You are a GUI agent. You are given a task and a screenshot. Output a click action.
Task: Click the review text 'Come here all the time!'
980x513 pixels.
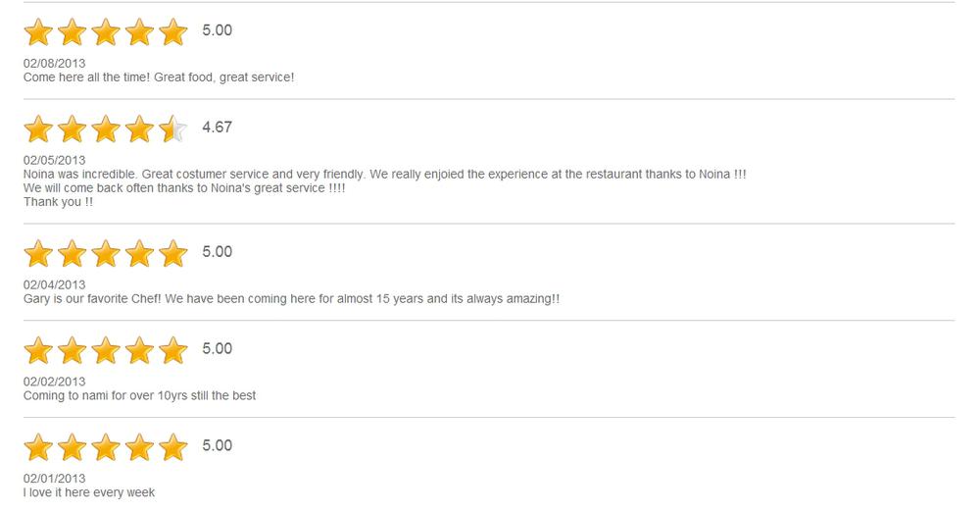[x=86, y=77]
